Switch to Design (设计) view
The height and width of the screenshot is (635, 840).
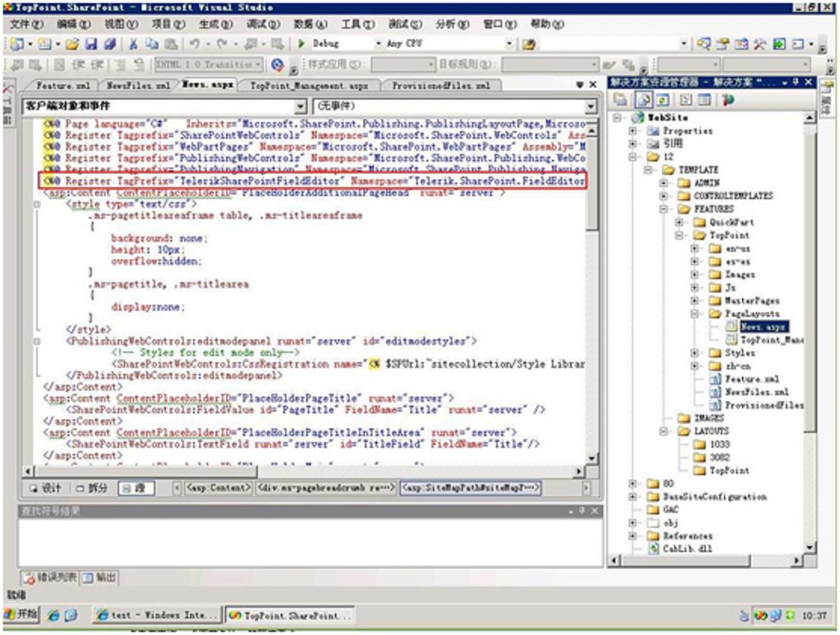tap(45, 489)
